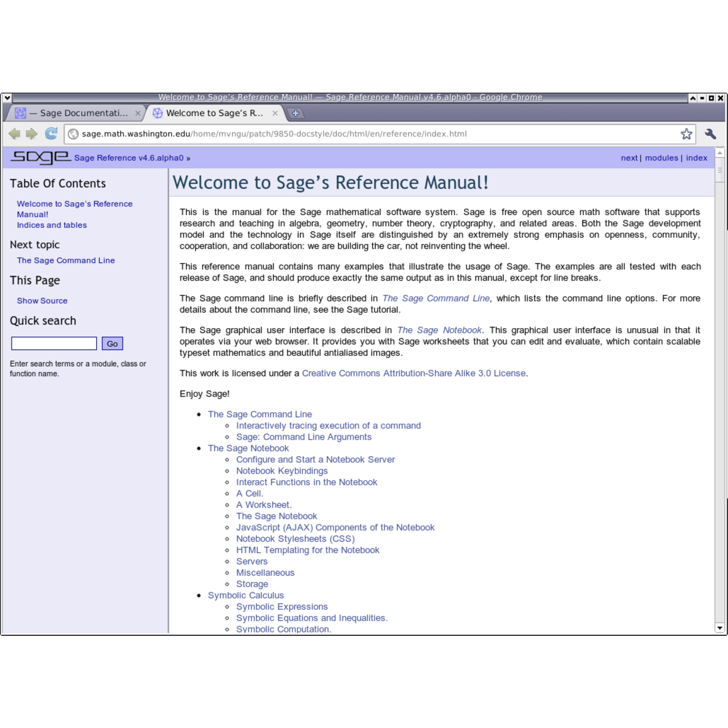Reload the current page
The height and width of the screenshot is (728, 728).
coord(51,134)
